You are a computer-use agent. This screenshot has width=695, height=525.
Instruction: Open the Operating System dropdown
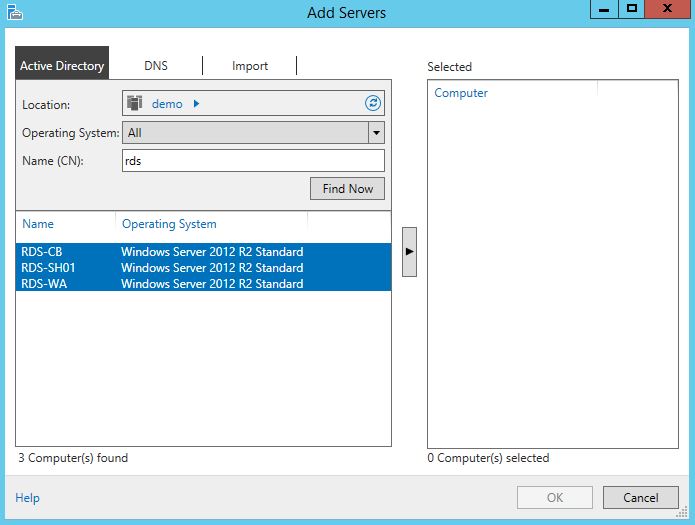[376, 132]
